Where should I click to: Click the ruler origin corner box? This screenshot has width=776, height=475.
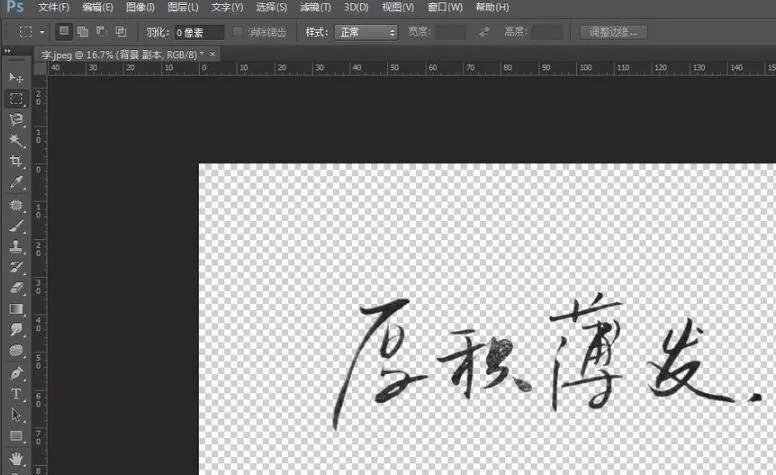(40, 68)
